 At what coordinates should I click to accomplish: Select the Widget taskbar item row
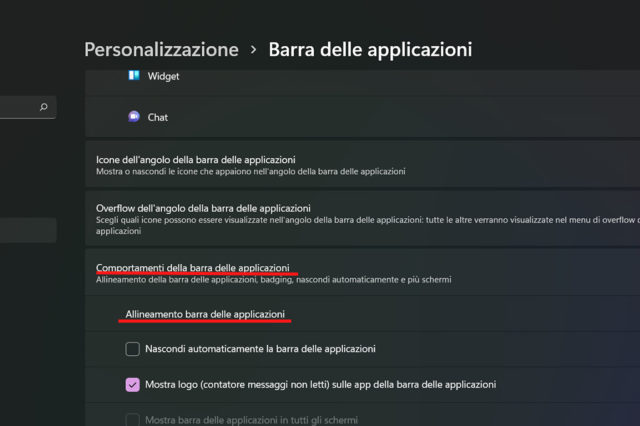coord(380,76)
